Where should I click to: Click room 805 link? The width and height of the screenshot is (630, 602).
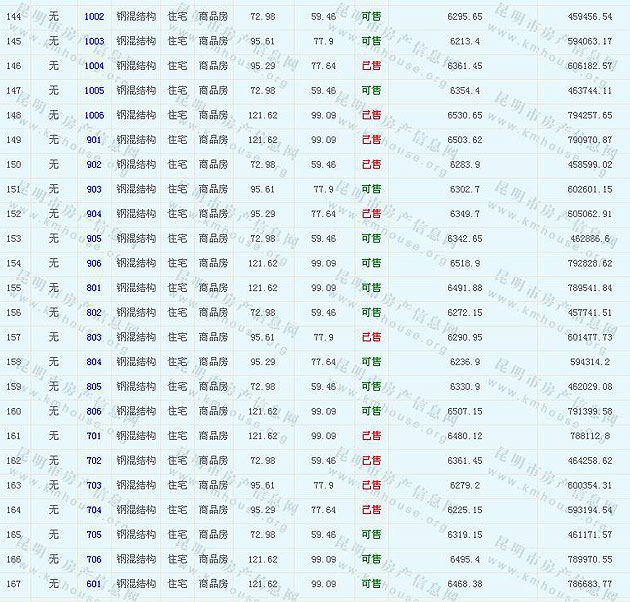[x=94, y=387]
